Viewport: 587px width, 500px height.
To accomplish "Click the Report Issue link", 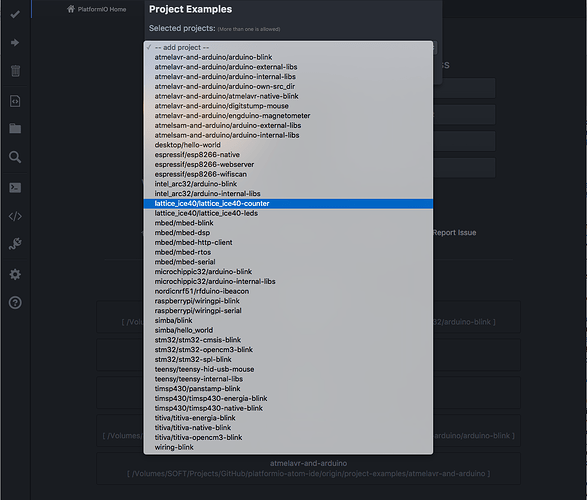I will coord(454,233).
